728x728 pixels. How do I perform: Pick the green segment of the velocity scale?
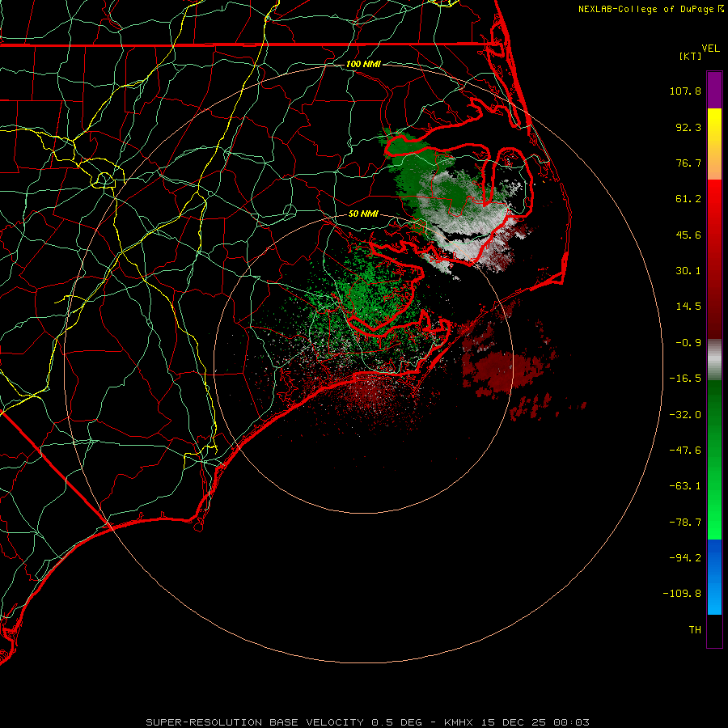pyautogui.click(x=714, y=459)
